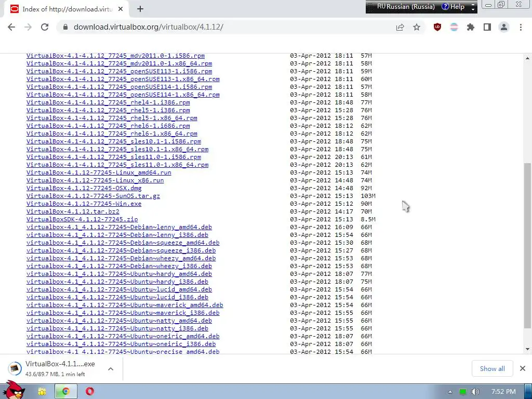
Task: Click the green tray status icon
Action: click(463, 392)
